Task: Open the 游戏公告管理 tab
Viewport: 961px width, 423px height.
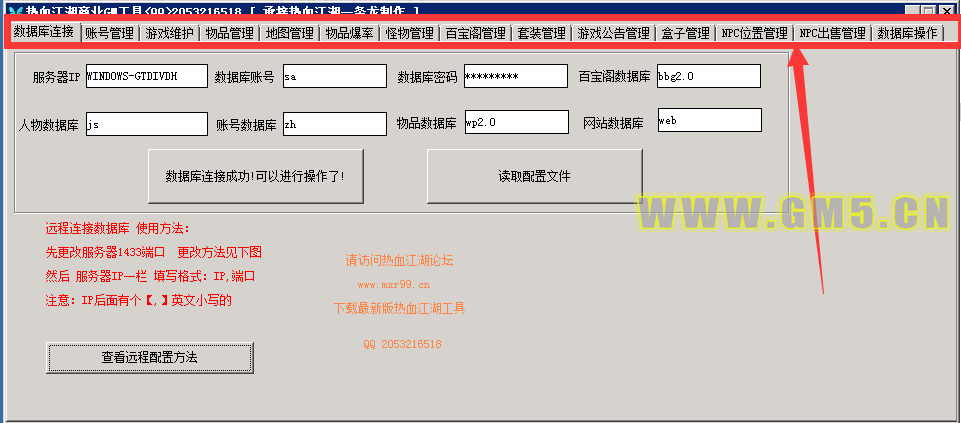Action: (613, 33)
